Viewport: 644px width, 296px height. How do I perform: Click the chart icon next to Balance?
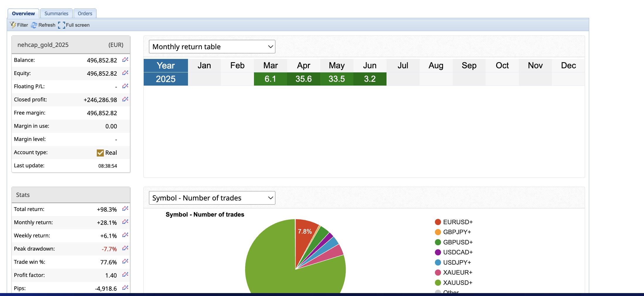[125, 60]
